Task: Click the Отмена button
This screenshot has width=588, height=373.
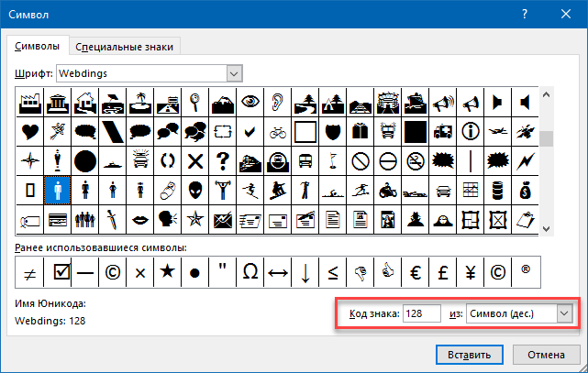Action: coord(546,355)
